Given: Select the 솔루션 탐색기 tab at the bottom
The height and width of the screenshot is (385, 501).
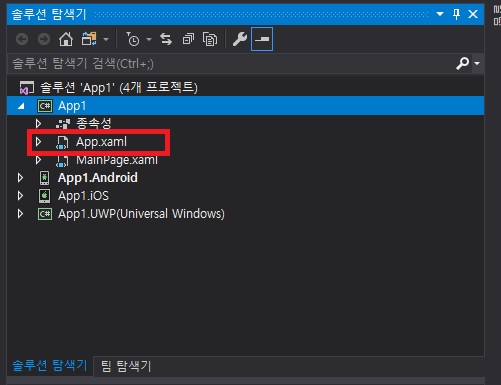Looking at the screenshot, I should (x=50, y=366).
